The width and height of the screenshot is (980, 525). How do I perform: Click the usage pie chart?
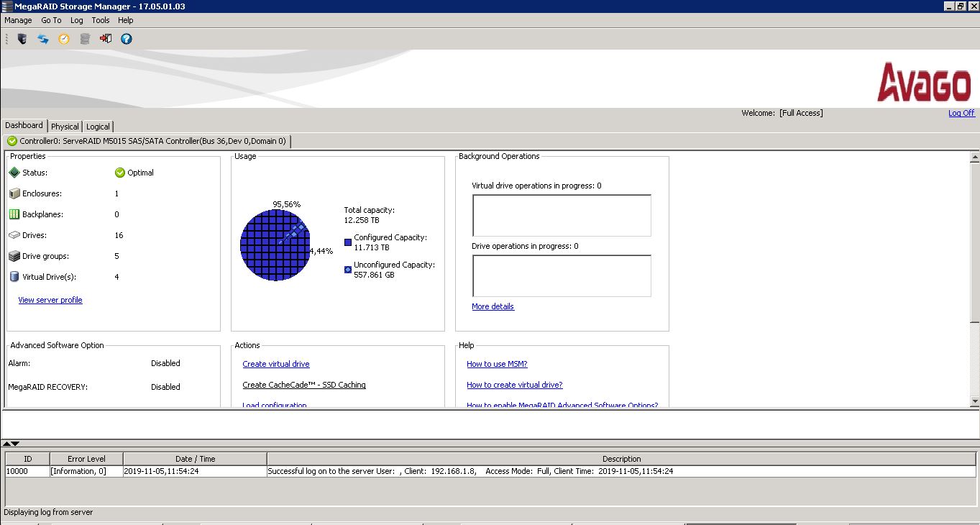(275, 245)
